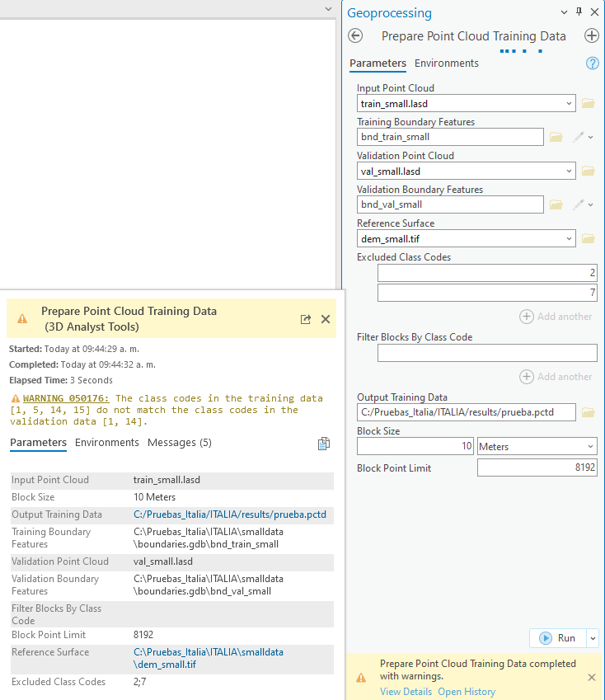Expand Validation Boundary sketch options arrow
The image size is (605, 700).
[x=591, y=205]
